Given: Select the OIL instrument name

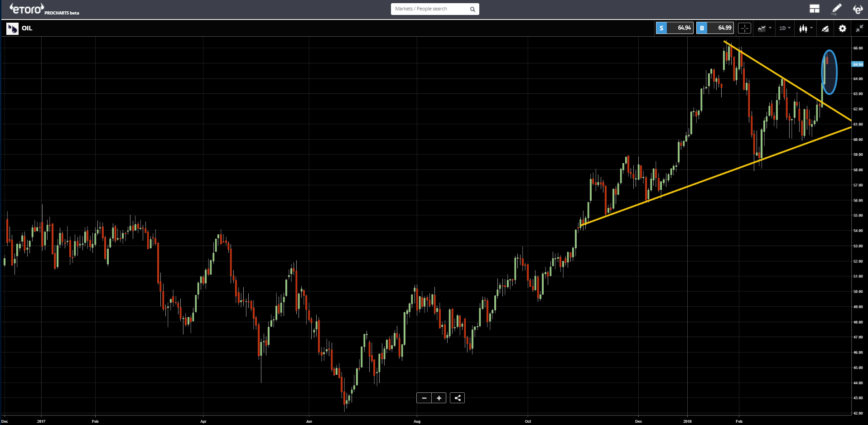Looking at the screenshot, I should coord(27,28).
